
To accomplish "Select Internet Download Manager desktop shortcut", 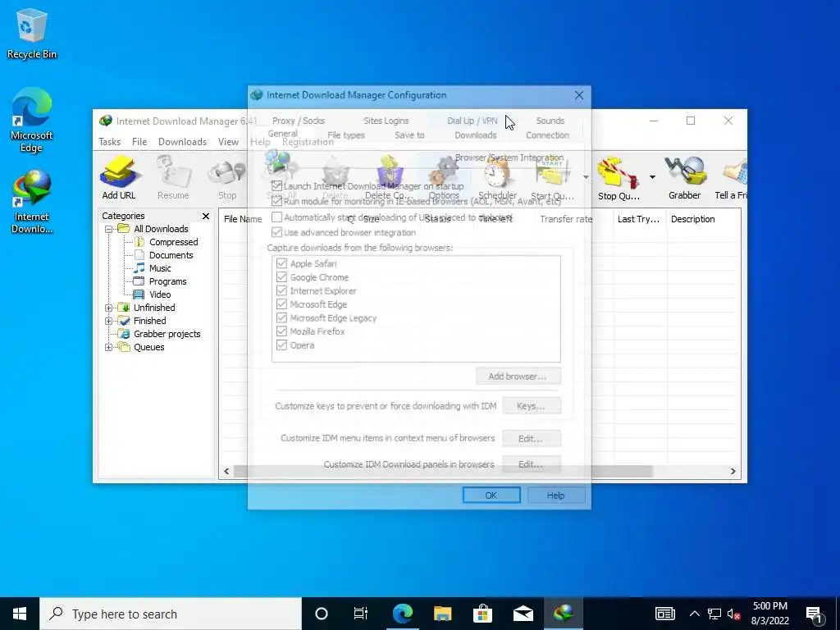I will (x=32, y=202).
